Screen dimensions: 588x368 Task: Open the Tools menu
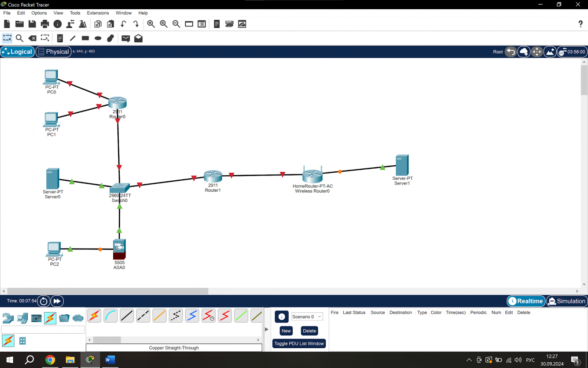tap(75, 13)
